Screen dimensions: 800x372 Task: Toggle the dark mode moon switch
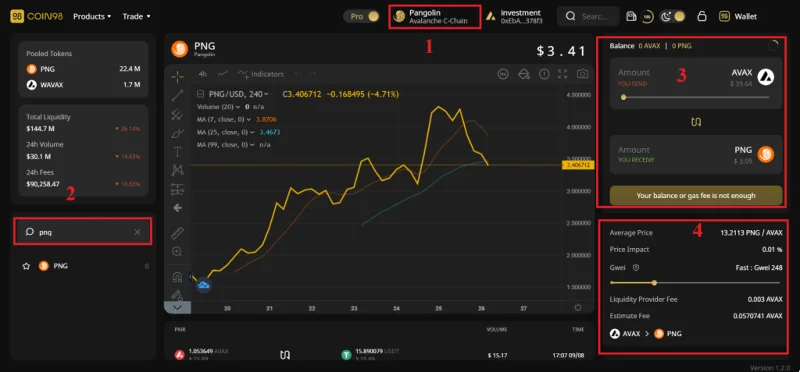click(672, 16)
